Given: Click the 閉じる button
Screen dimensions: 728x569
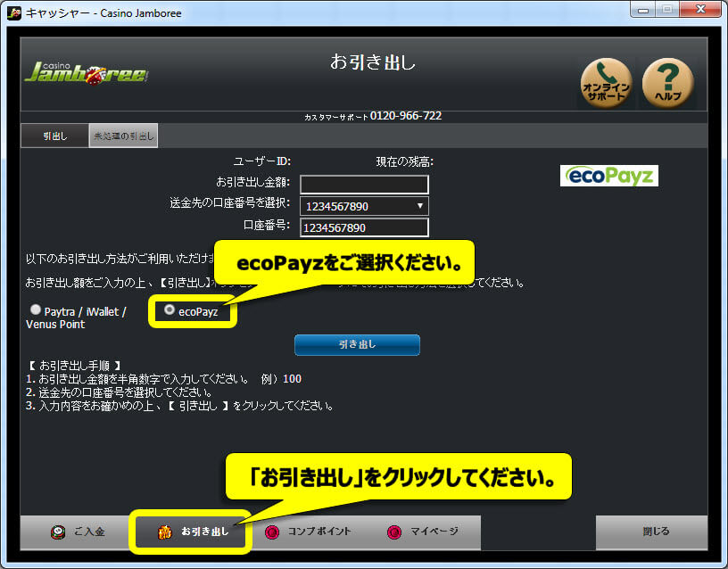Looking at the screenshot, I should click(x=652, y=532).
